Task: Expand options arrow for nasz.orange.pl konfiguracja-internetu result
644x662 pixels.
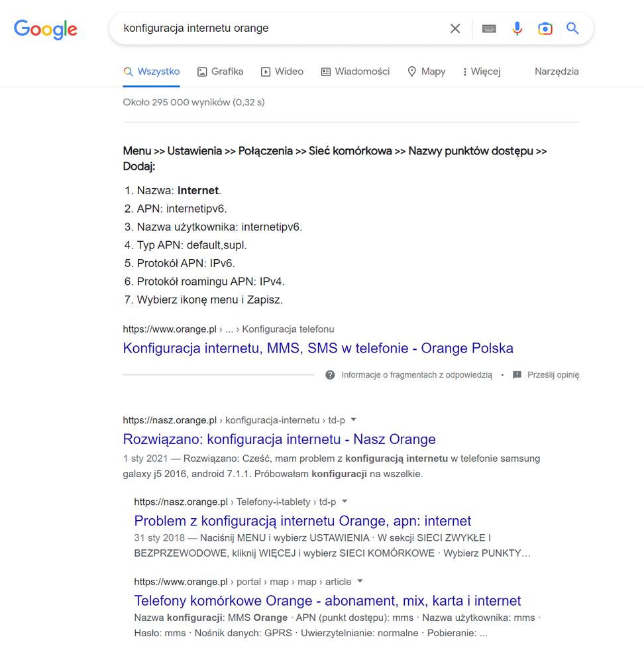Action: point(353,419)
